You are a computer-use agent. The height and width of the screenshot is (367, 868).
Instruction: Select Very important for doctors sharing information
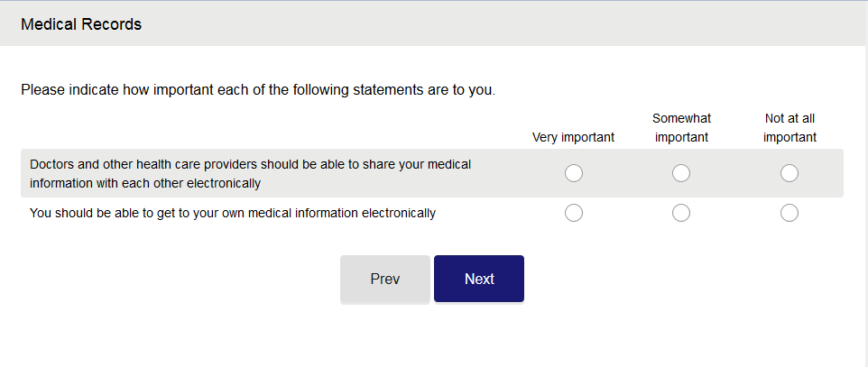pos(573,173)
